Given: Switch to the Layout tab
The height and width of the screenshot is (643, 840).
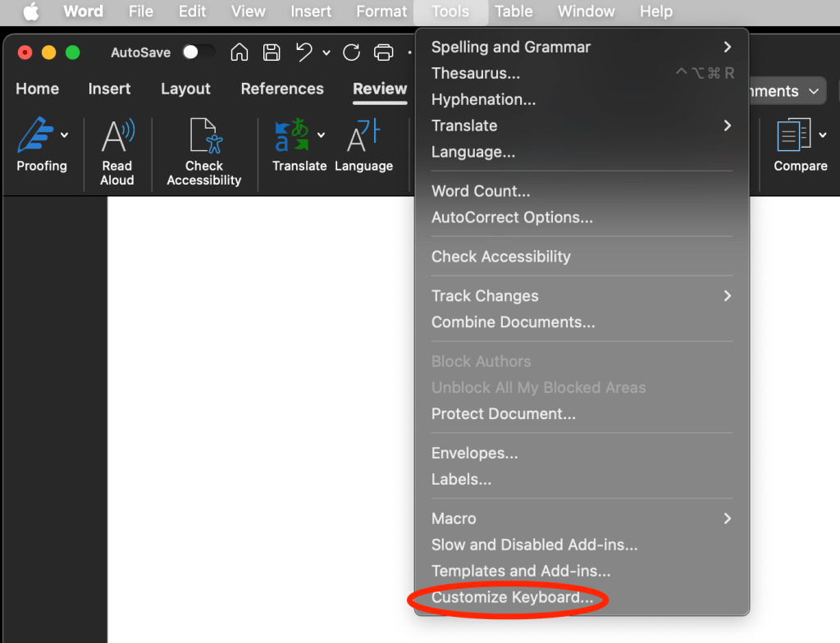Looking at the screenshot, I should pos(185,89).
